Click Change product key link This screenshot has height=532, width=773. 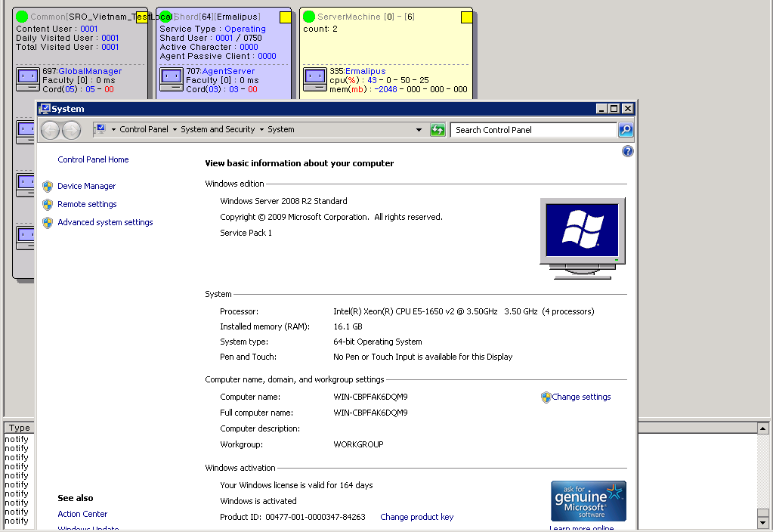tap(416, 517)
